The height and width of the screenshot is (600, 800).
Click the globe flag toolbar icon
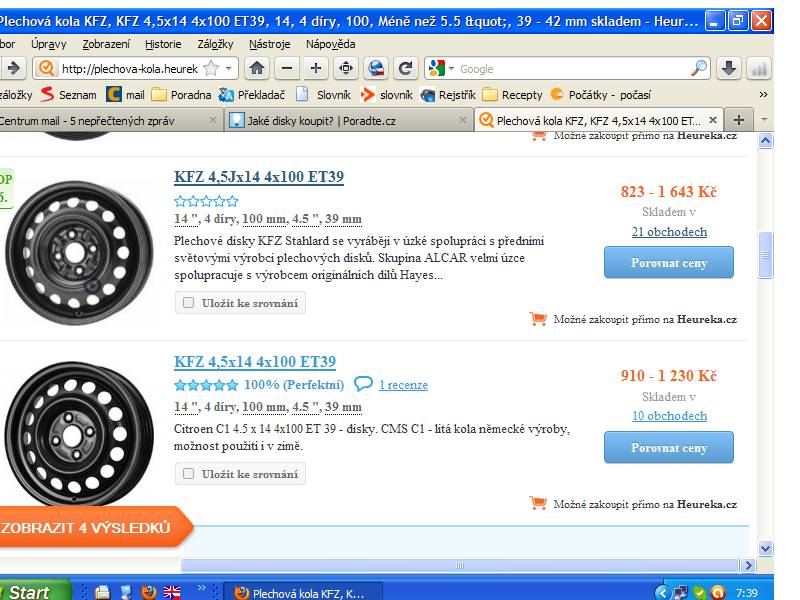376,68
